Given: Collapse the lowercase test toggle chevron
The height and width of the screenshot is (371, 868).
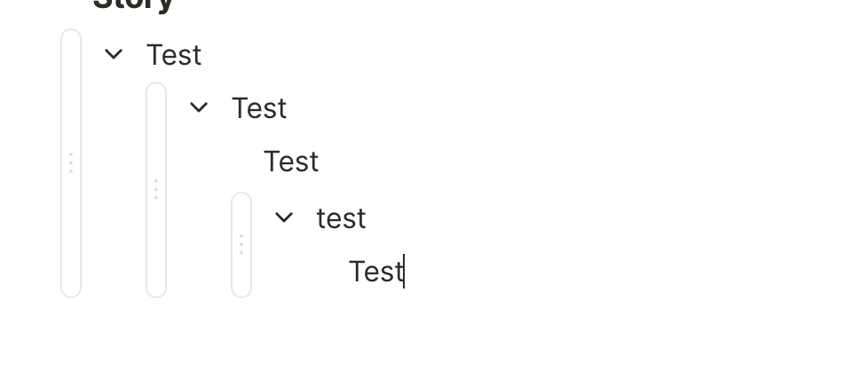Looking at the screenshot, I should pos(284,217).
